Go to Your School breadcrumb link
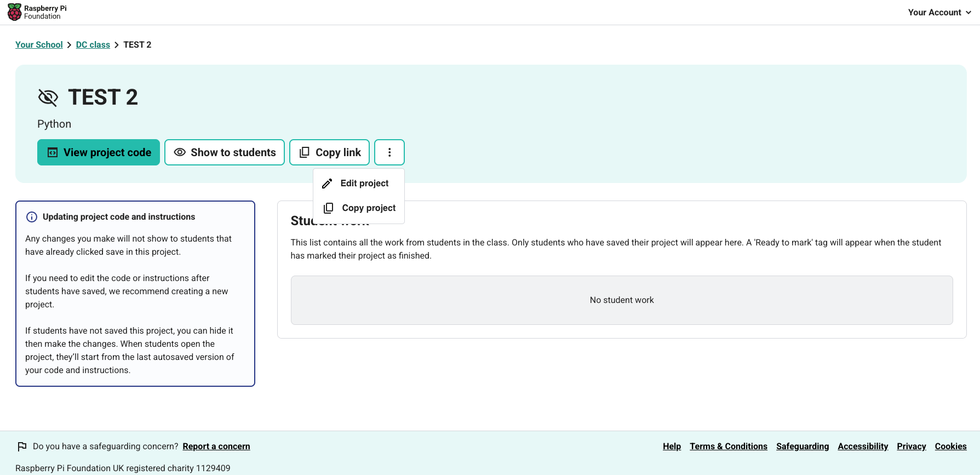This screenshot has height=475, width=980. click(x=39, y=45)
